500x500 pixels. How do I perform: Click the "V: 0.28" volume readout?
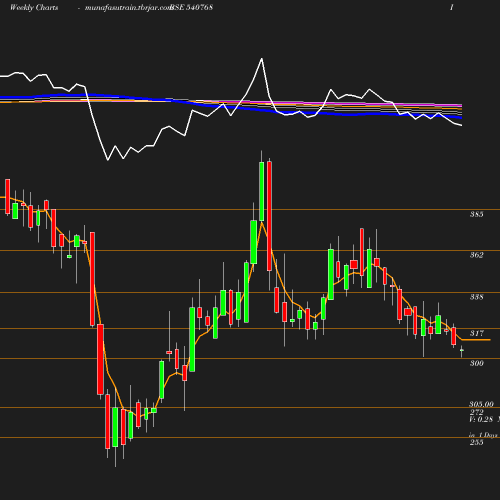(481, 420)
